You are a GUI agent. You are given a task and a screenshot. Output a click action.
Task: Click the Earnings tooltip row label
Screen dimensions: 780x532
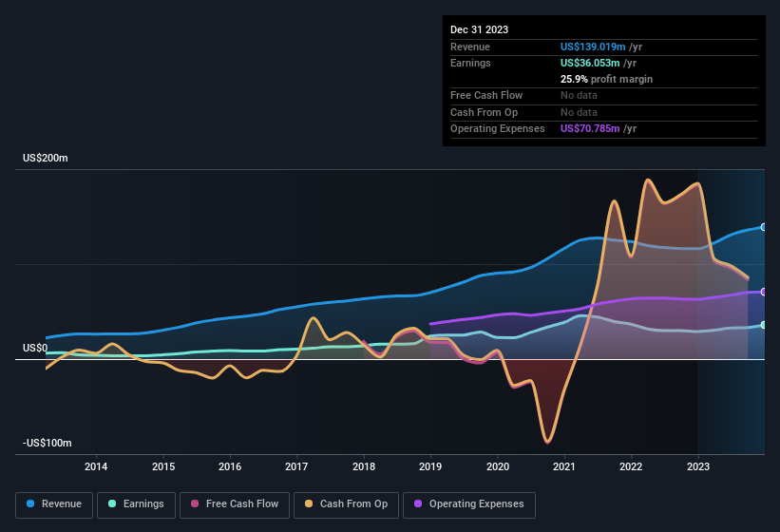click(x=470, y=63)
